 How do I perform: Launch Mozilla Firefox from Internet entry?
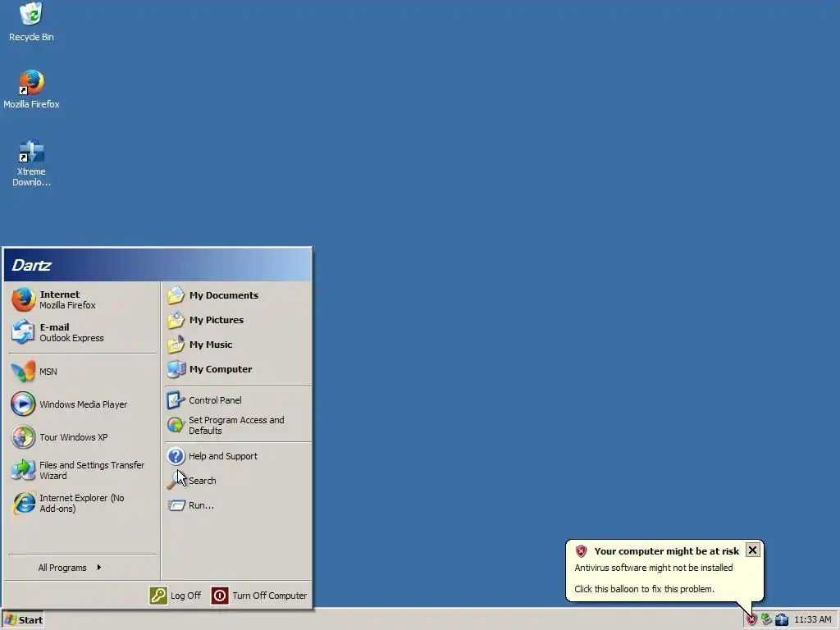tap(81, 300)
